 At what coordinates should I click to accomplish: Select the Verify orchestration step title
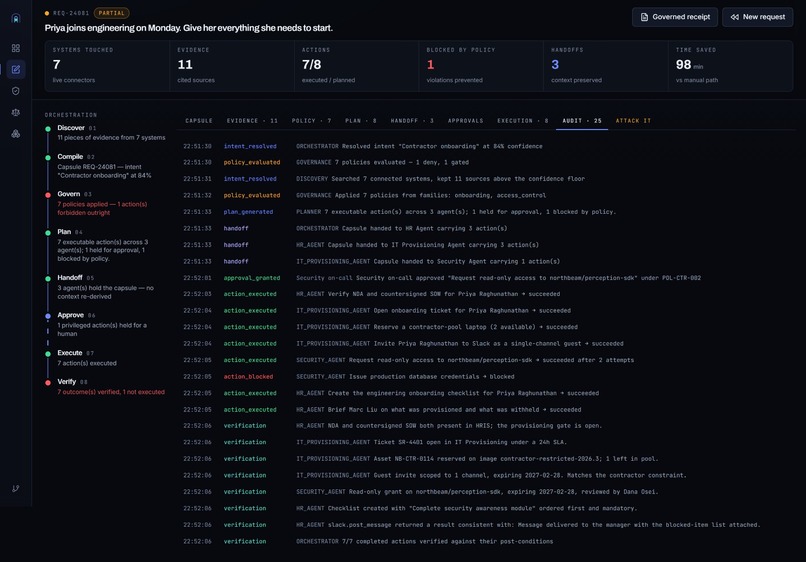coord(67,382)
